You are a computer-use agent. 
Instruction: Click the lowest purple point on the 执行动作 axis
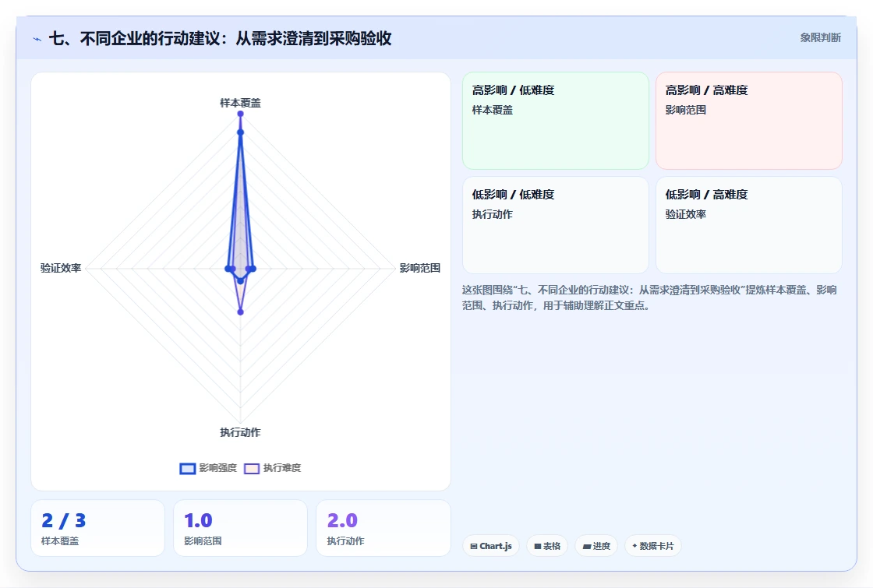(241, 312)
